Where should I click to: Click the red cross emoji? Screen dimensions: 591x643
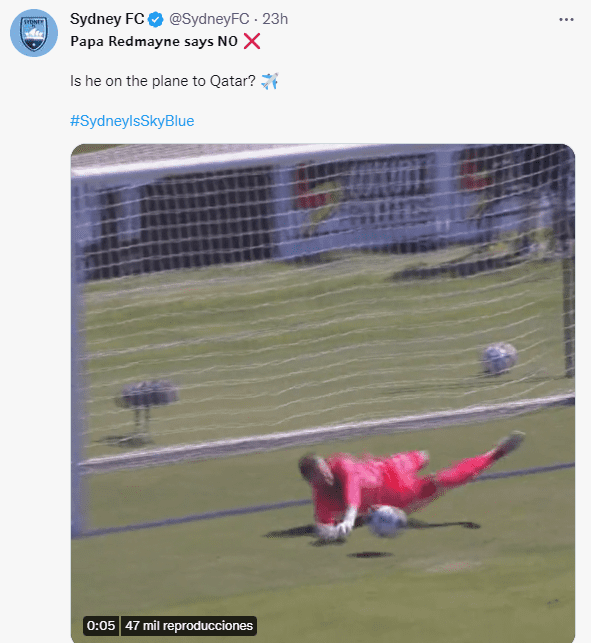252,41
